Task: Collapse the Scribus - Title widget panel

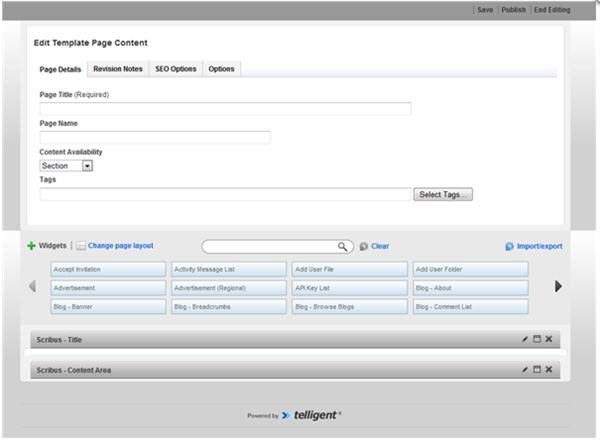Action: (x=537, y=340)
